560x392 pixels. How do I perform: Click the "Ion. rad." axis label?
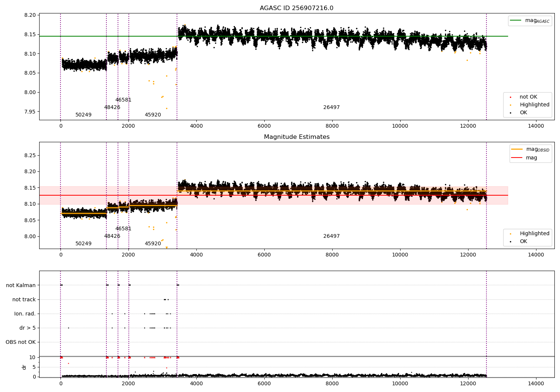[x=25, y=314]
